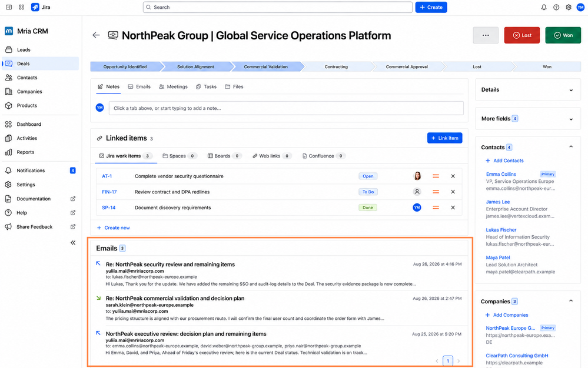The height and width of the screenshot is (368, 588).
Task: Click the Link item button
Action: click(445, 138)
